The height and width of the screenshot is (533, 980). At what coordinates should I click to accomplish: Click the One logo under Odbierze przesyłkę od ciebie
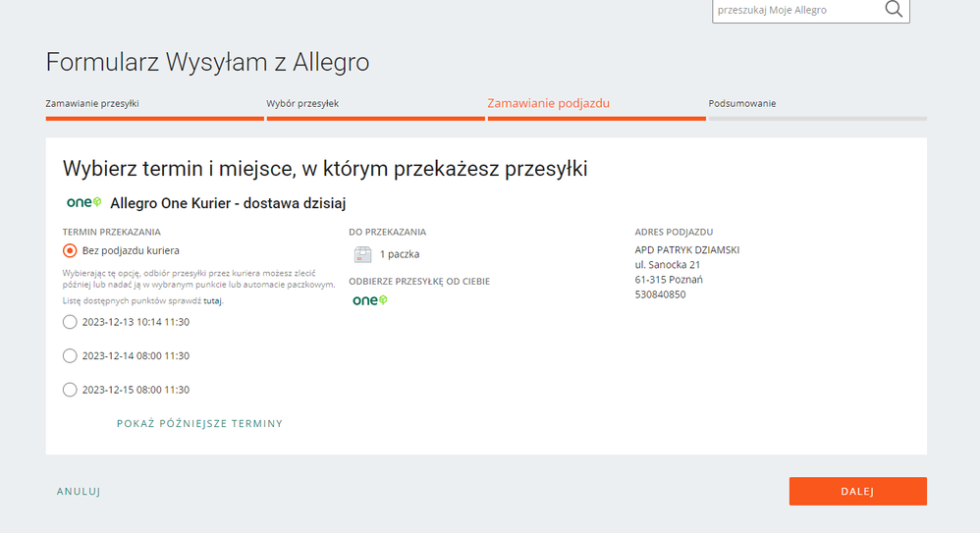point(370,300)
